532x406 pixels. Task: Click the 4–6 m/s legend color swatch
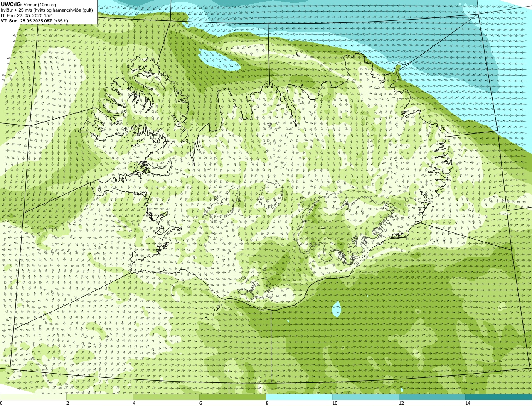point(166,397)
